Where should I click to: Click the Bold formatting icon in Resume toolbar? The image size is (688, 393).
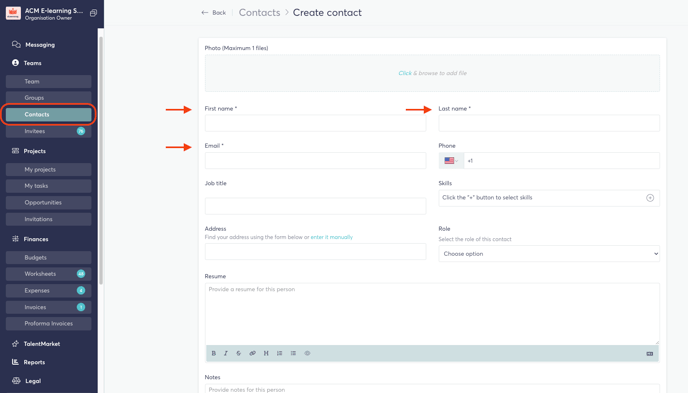(x=214, y=353)
